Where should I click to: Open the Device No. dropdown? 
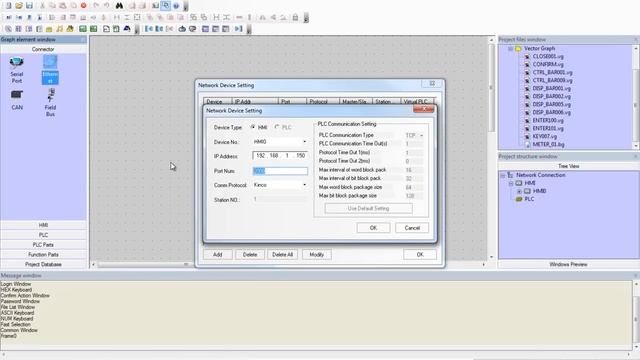tap(304, 142)
